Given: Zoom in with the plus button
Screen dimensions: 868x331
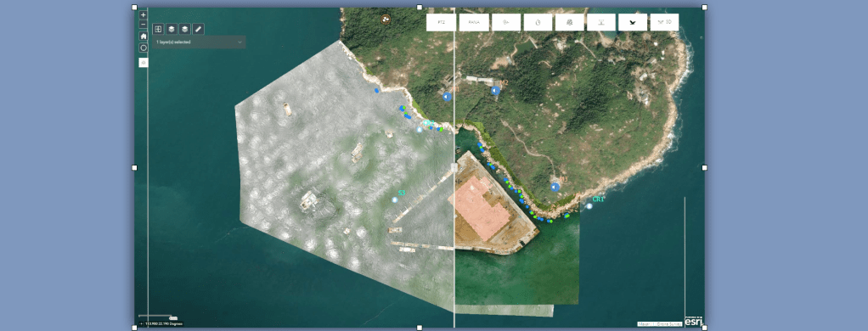Looking at the screenshot, I should click(144, 15).
